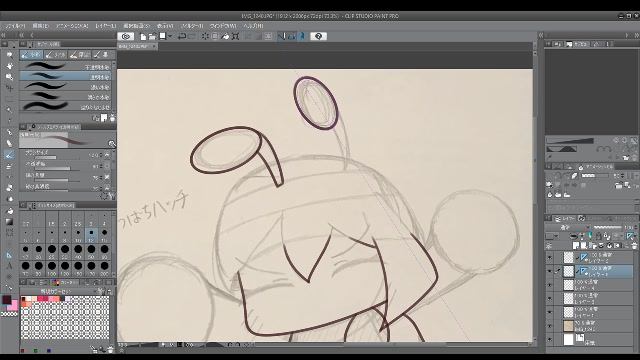Click the pink sub color swatch
640x360 pixels.
coord(14,306)
